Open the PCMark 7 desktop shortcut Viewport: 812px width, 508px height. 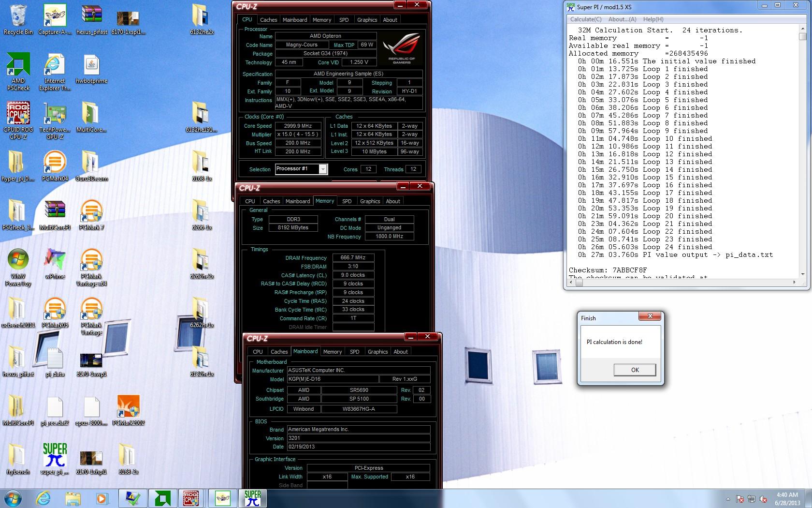(x=91, y=215)
